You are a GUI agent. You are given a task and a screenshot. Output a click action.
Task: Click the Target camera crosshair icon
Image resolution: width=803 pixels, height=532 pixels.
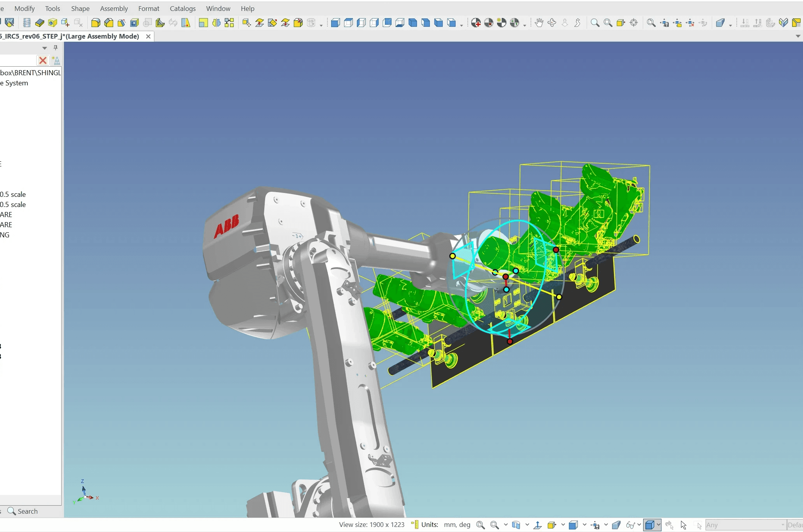click(x=634, y=23)
